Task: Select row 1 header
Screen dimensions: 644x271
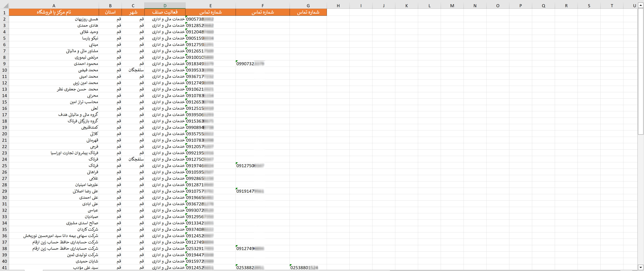Action: [x=5, y=12]
